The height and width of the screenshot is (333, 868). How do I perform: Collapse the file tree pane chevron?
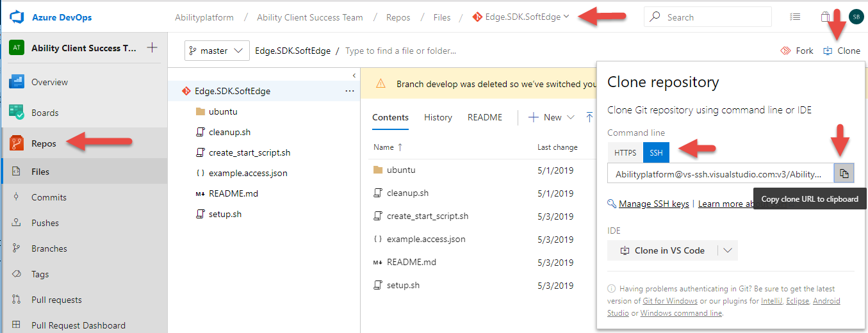click(x=354, y=76)
